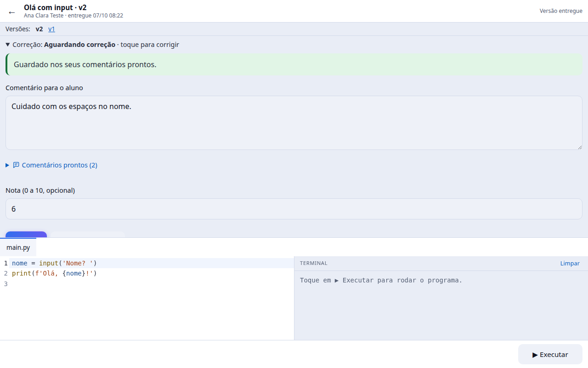Open version v1 link
The image size is (588, 368).
pos(51,29)
